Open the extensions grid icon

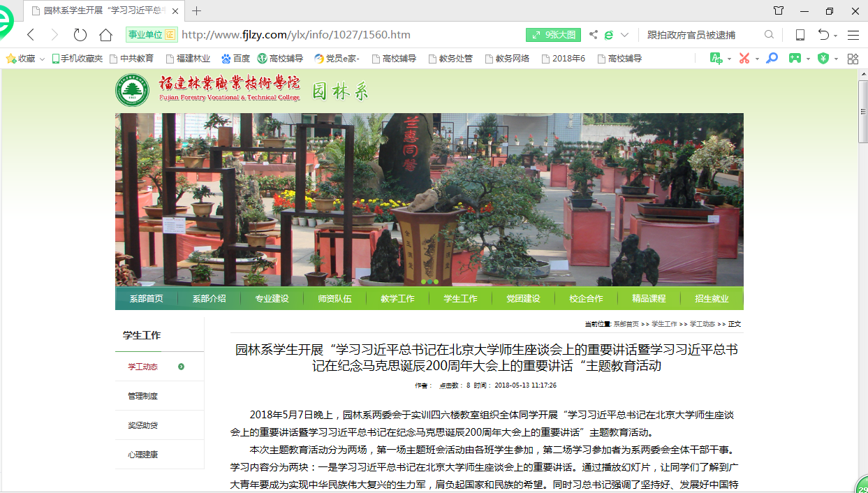pyautogui.click(x=853, y=59)
